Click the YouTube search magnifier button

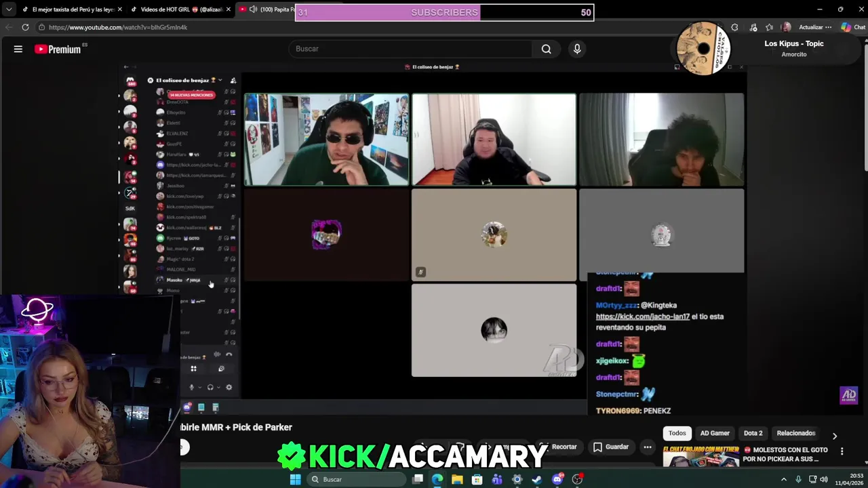(546, 49)
